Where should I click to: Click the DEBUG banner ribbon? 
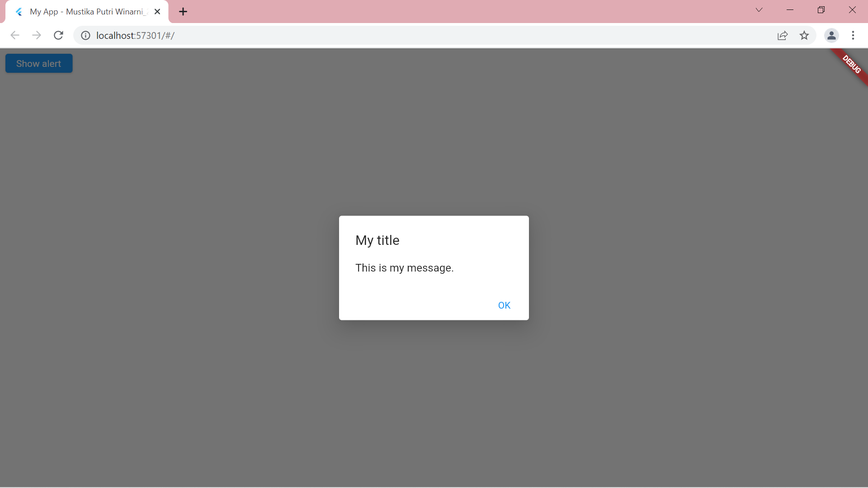(x=851, y=65)
